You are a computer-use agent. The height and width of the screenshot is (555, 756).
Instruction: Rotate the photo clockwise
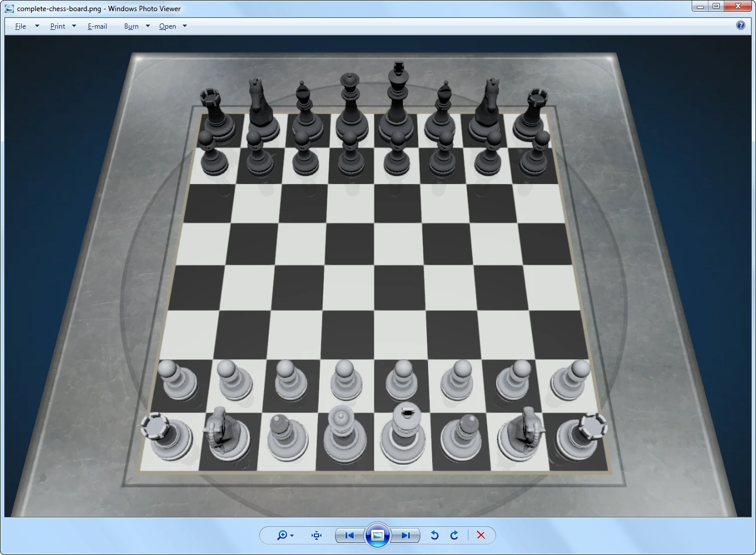[x=454, y=535]
